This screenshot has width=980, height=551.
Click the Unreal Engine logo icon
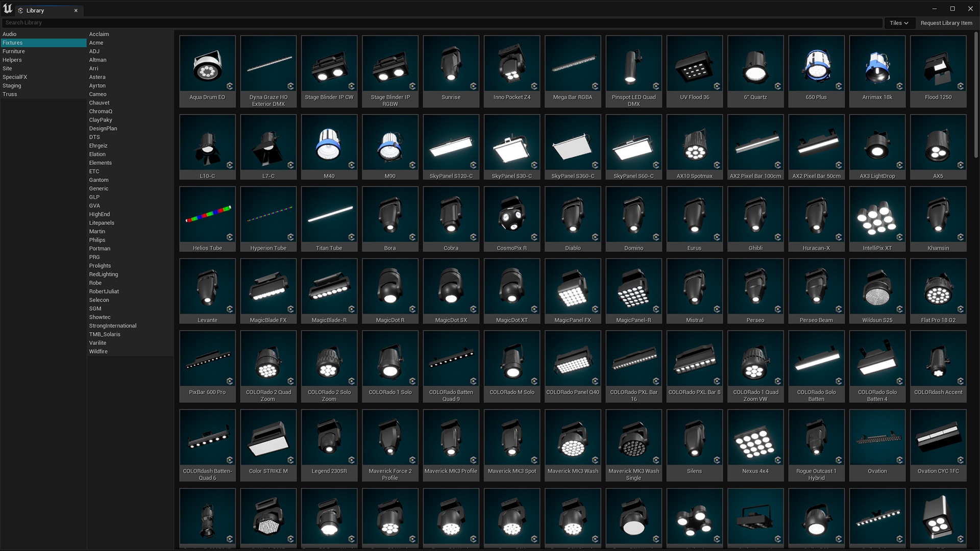8,9
